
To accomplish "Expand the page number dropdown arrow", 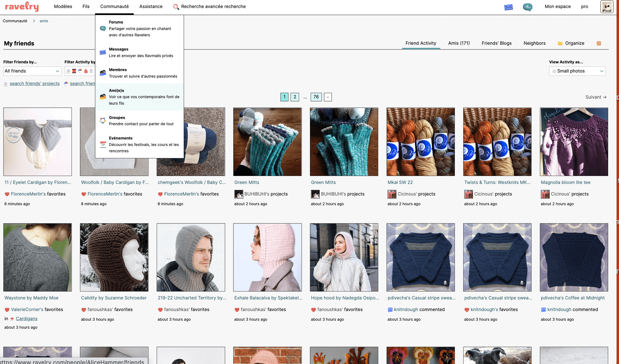I will point(328,97).
